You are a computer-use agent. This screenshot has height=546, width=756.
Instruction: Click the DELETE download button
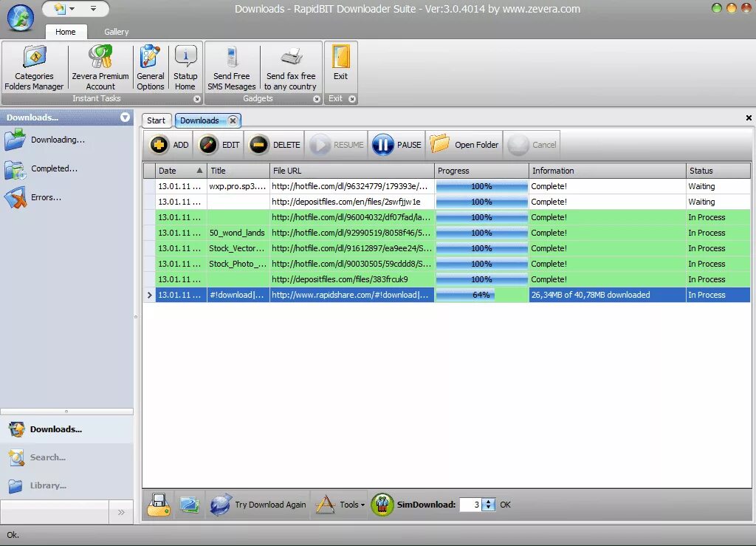(x=275, y=145)
